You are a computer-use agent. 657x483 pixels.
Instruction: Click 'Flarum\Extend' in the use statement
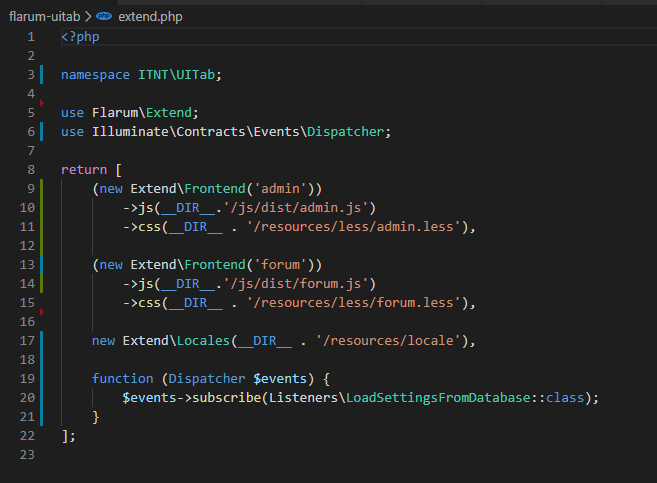[x=142, y=113]
